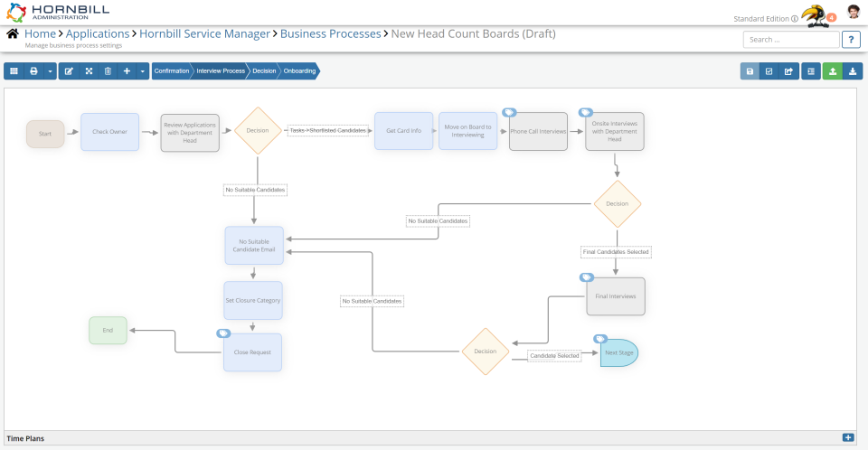Switch to the Onboarding stage tab
Viewport: 868px width, 450px height.
click(x=299, y=70)
